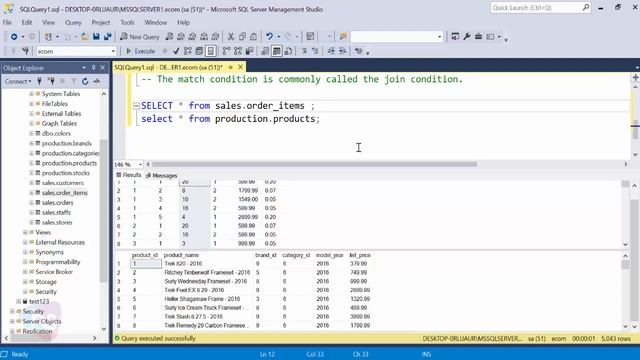Open the editor zoom percentage dropdown

(140, 164)
